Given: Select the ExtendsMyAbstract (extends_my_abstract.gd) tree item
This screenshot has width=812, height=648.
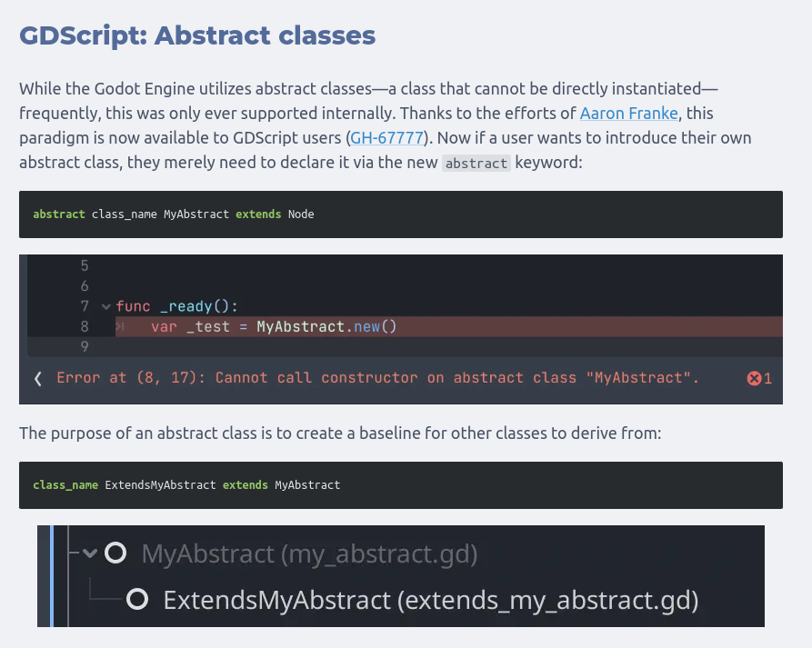Looking at the screenshot, I should click(x=430, y=599).
